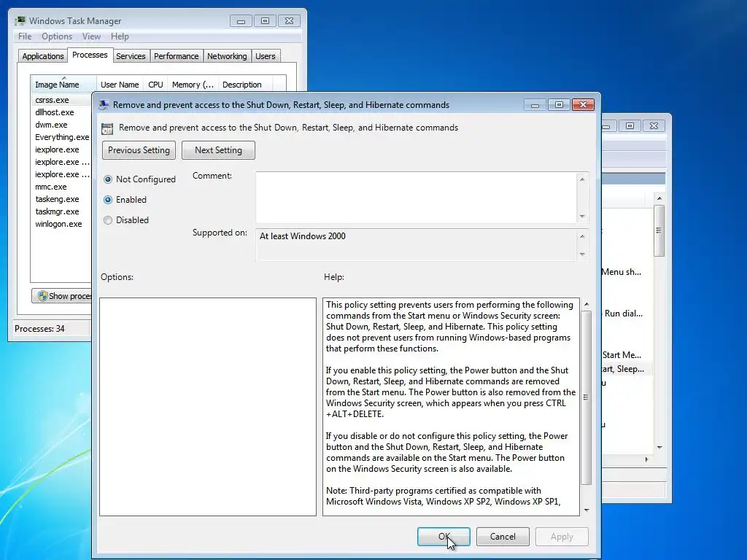
Task: Sort processes by User Name column
Action: [120, 85]
